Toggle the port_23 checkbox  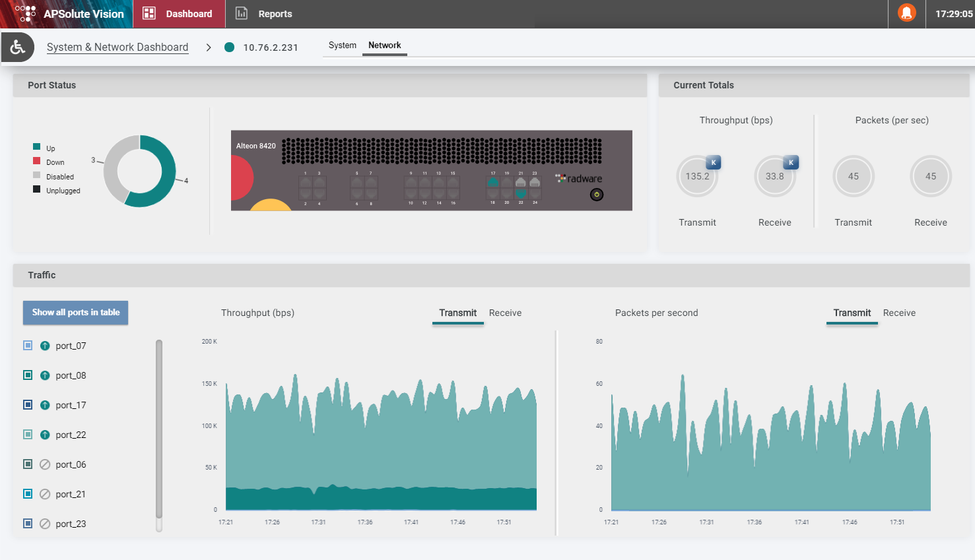click(x=28, y=524)
